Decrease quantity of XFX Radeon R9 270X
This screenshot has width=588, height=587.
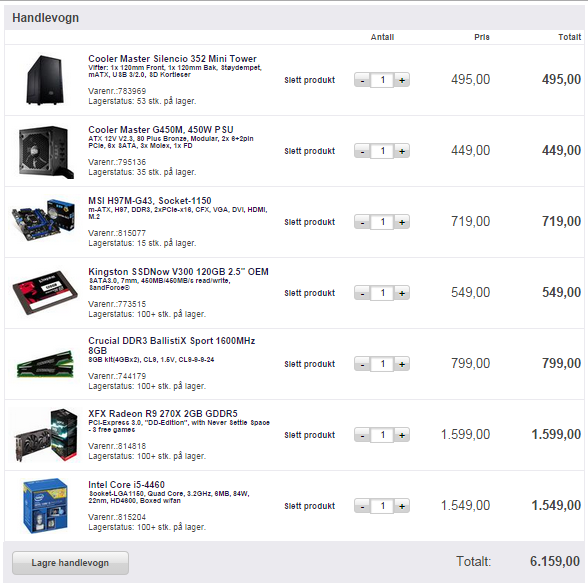[362, 435]
